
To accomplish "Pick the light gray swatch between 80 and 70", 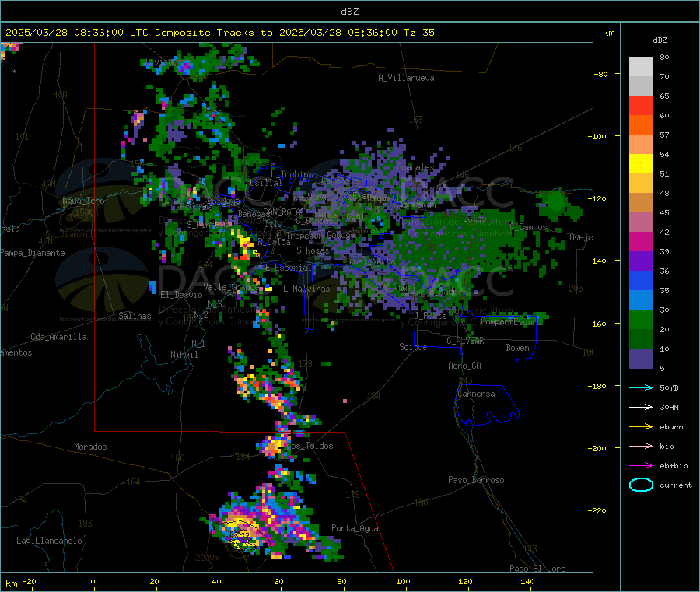I will pos(641,67).
